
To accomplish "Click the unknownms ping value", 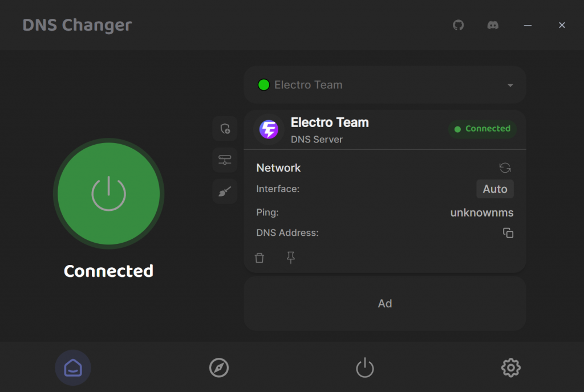I will [482, 213].
